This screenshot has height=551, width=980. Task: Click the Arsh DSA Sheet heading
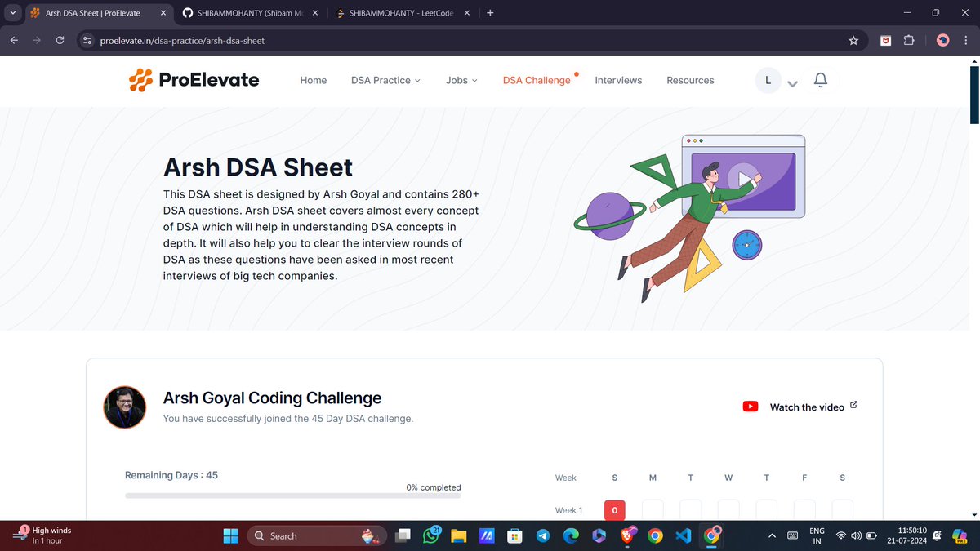tap(258, 167)
